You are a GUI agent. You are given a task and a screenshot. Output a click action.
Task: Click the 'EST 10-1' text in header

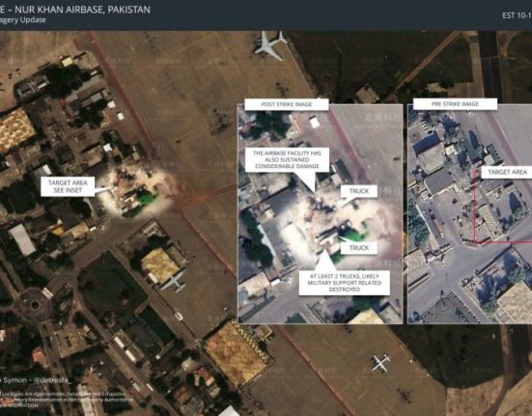[x=517, y=15]
